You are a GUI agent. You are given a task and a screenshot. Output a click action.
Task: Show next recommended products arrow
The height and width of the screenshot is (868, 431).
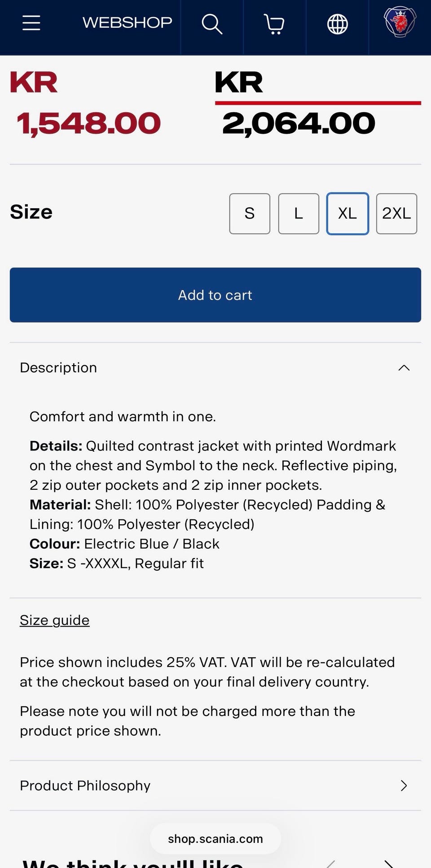tap(389, 864)
